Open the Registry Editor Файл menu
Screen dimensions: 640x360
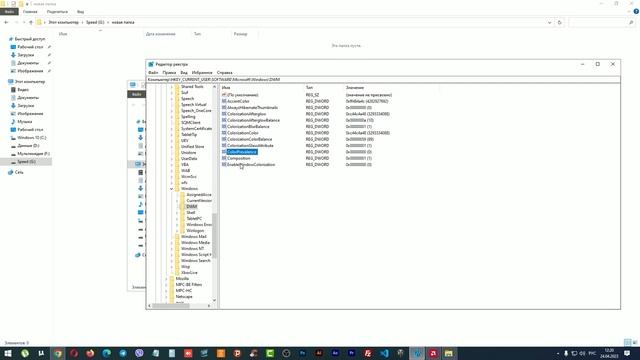pyautogui.click(x=153, y=72)
